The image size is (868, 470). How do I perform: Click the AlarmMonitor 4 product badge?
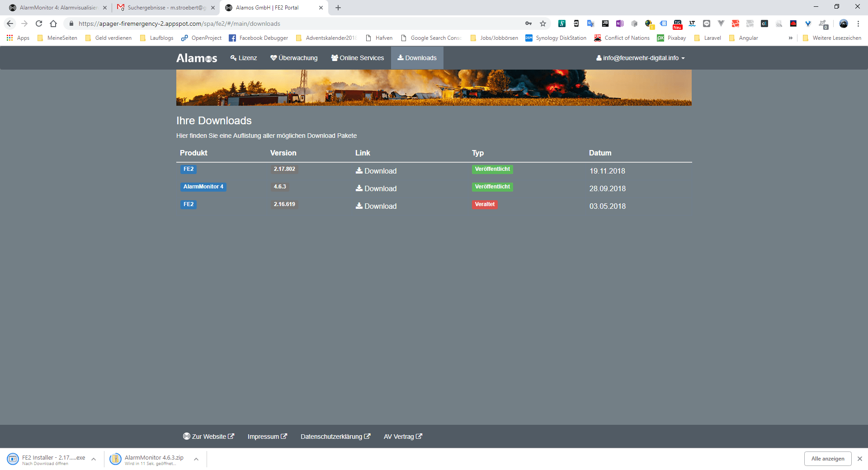click(203, 187)
